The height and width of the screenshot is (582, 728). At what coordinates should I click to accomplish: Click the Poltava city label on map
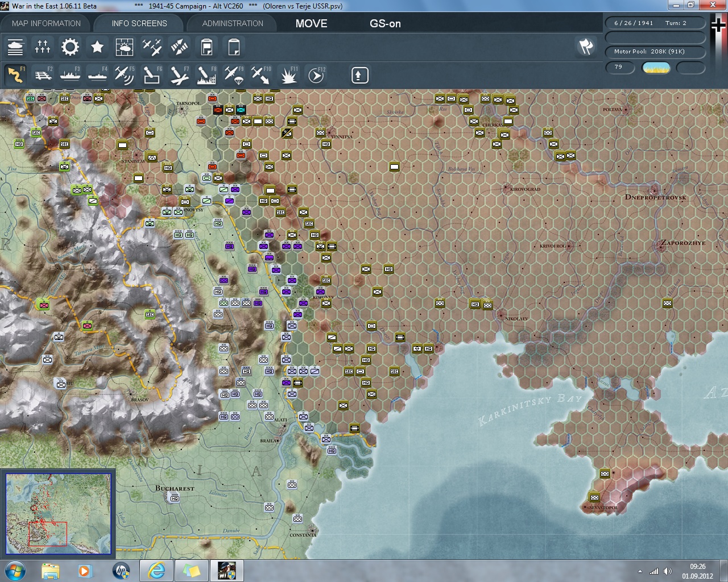point(613,109)
